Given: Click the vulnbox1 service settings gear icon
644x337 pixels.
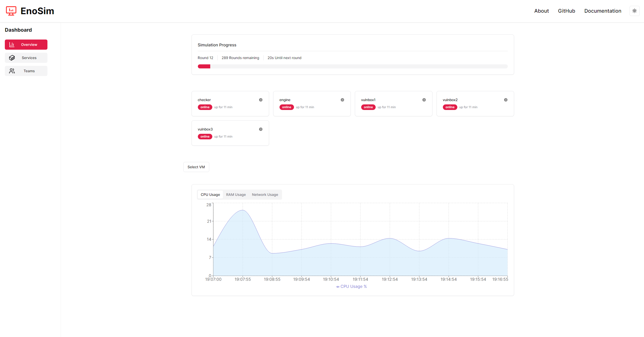Looking at the screenshot, I should coord(424,100).
